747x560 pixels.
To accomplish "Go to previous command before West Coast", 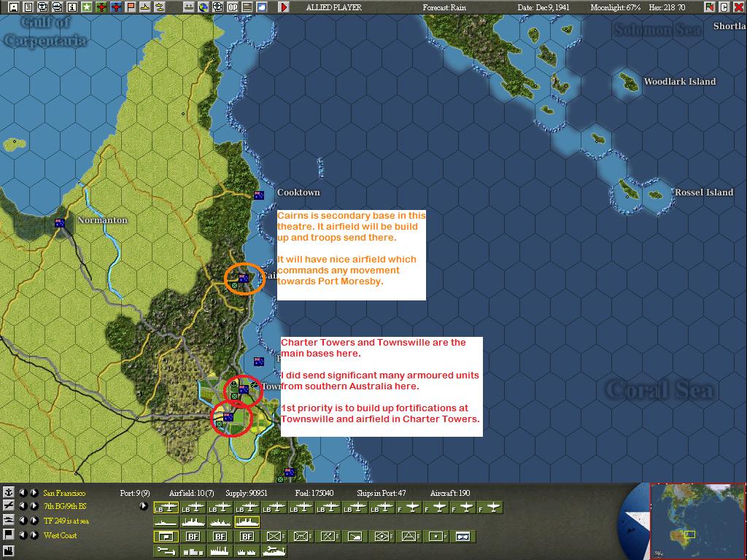I will pos(23,534).
